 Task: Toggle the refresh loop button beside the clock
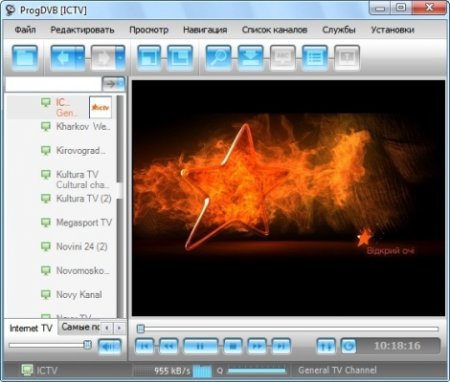click(x=348, y=346)
